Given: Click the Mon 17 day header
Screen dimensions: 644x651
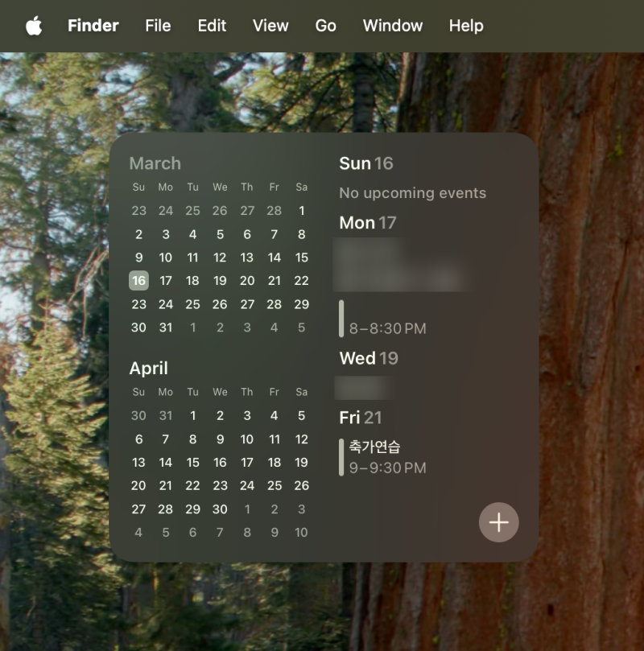Looking at the screenshot, I should tap(367, 223).
